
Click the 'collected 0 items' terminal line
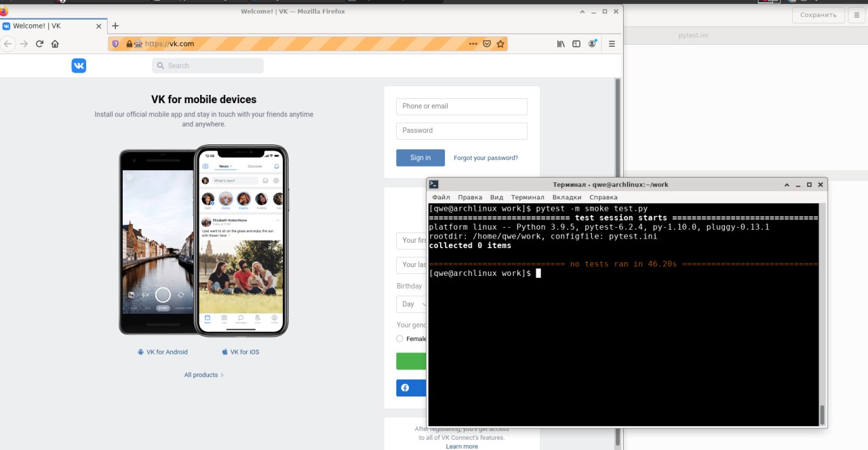(471, 245)
